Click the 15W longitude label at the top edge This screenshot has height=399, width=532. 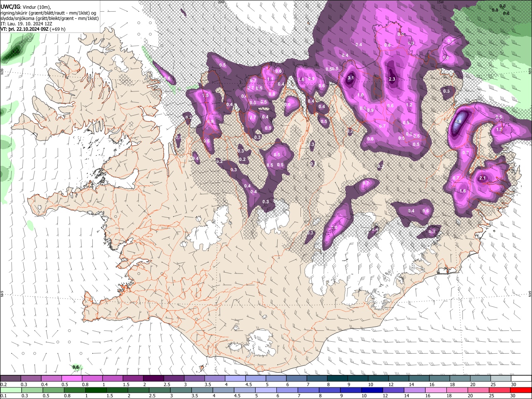pyautogui.click(x=440, y=2)
